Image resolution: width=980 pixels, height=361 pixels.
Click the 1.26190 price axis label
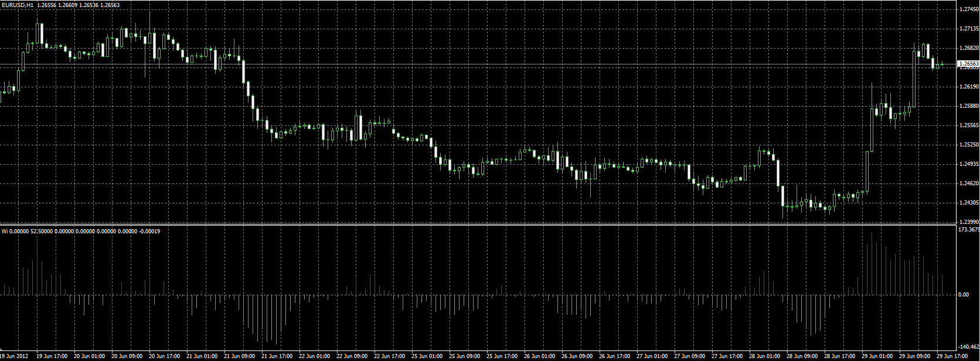pos(968,87)
